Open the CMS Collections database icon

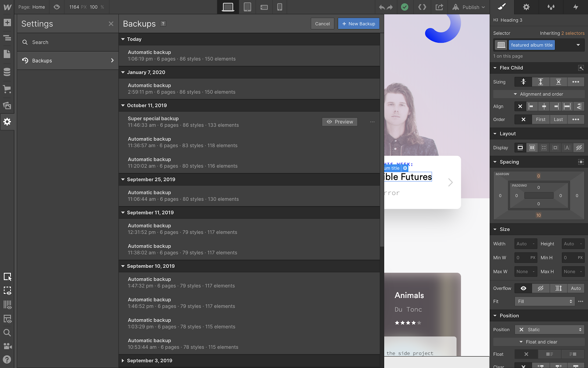pos(7,72)
